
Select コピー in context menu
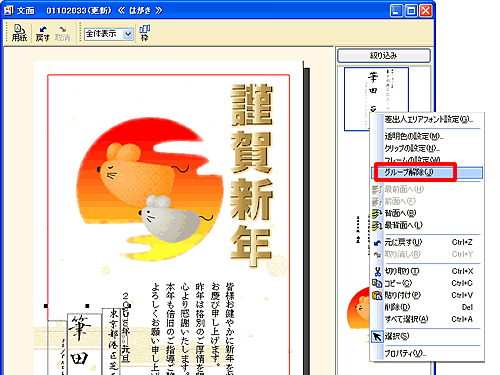coord(427,283)
